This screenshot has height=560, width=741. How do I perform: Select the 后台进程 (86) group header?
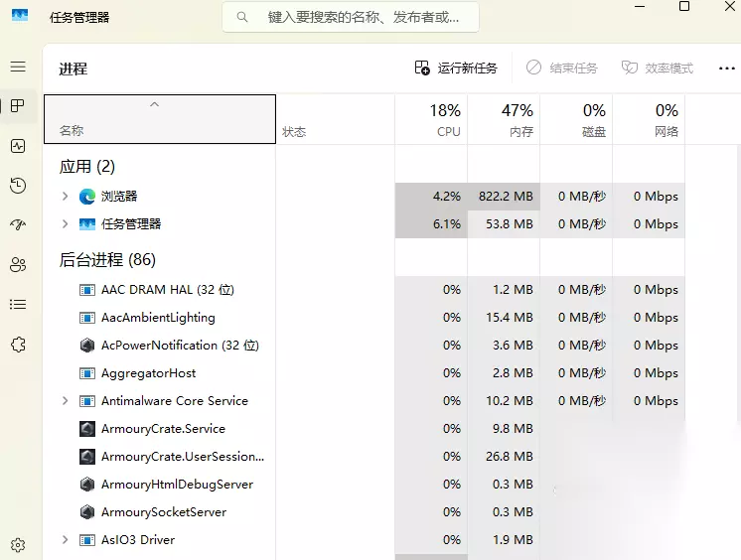107,260
